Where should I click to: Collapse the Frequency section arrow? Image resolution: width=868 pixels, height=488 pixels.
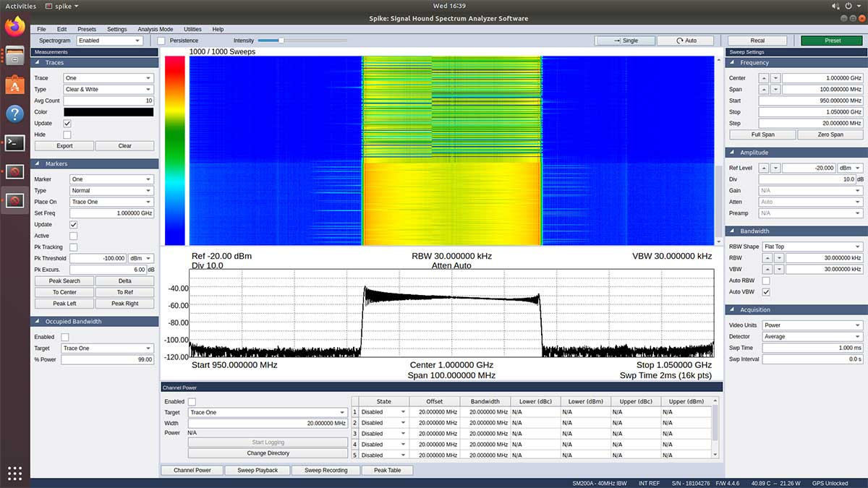click(732, 63)
